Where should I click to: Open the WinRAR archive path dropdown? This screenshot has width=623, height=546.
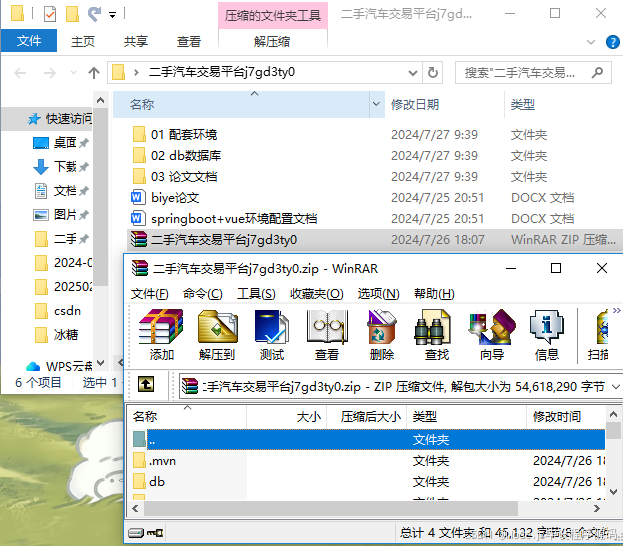[615, 386]
